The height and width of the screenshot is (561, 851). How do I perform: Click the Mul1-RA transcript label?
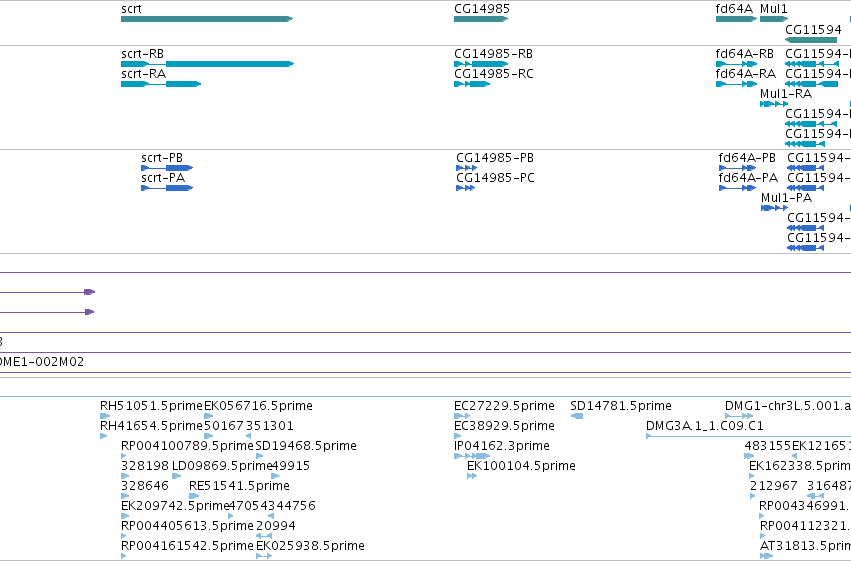coord(786,94)
